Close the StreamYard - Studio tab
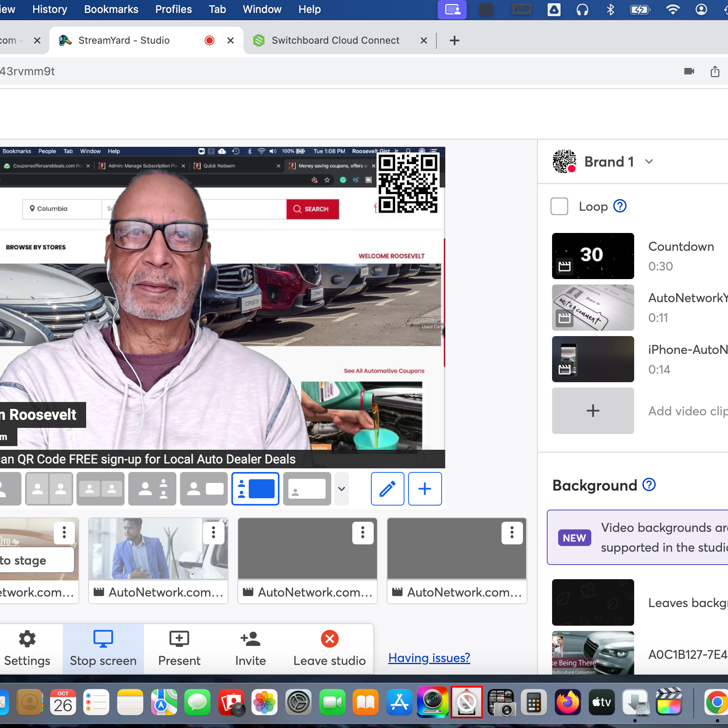This screenshot has height=728, width=728. pos(231,40)
